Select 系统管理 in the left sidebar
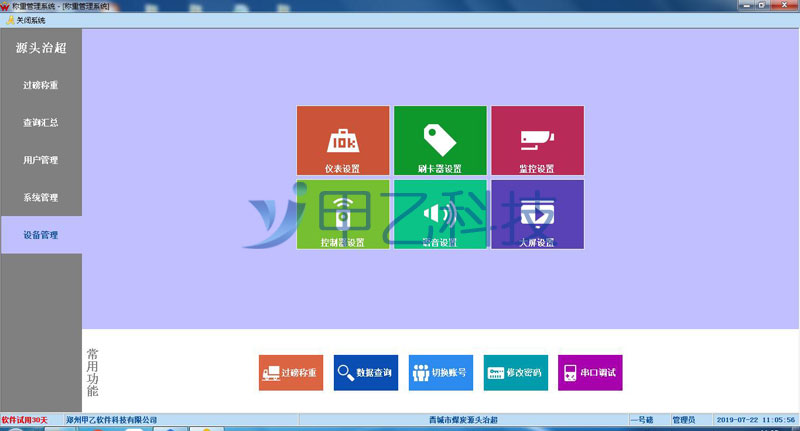Screen dimensions: 800x431 coord(41,197)
